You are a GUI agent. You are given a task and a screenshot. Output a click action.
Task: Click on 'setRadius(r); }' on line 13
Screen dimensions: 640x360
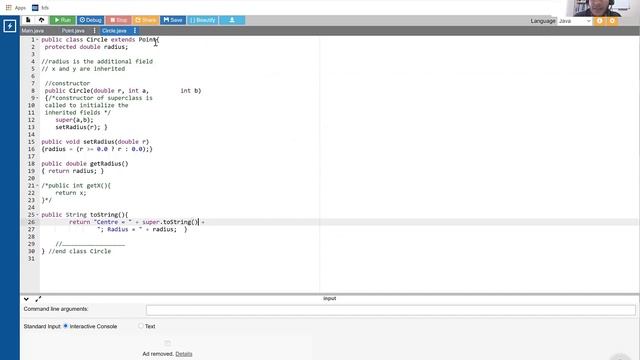(81, 127)
